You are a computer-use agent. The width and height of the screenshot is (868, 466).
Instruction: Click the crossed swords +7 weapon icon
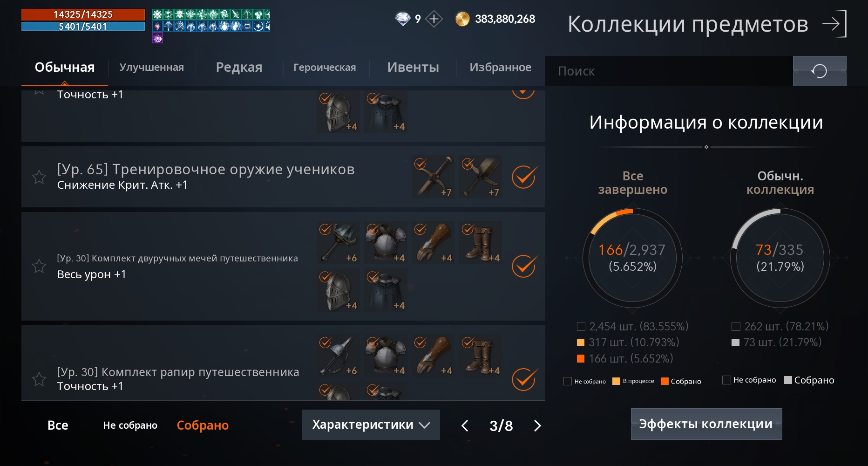[433, 177]
